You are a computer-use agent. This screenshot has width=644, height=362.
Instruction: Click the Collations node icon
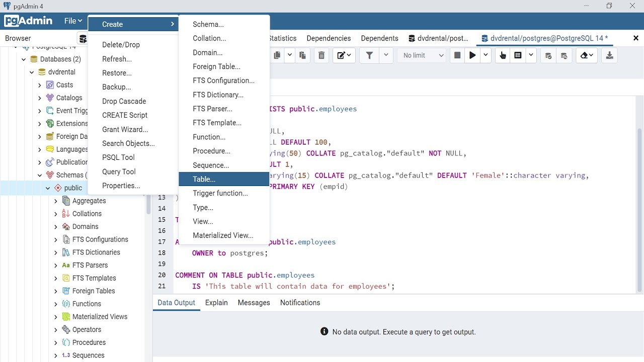(66, 213)
